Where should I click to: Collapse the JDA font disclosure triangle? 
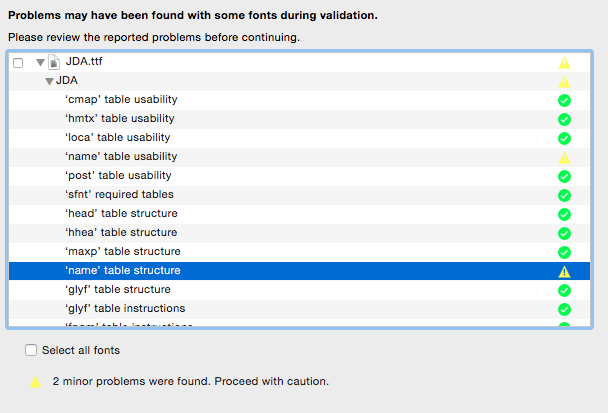(x=49, y=81)
